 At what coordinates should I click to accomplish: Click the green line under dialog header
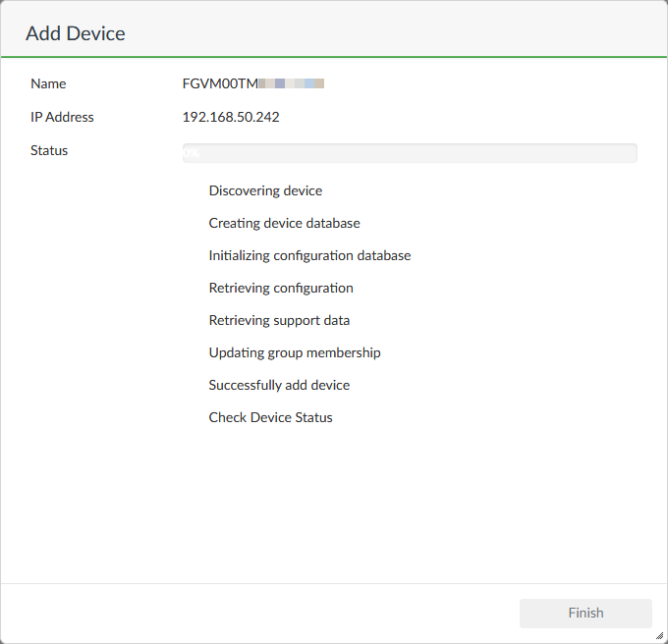tap(334, 58)
